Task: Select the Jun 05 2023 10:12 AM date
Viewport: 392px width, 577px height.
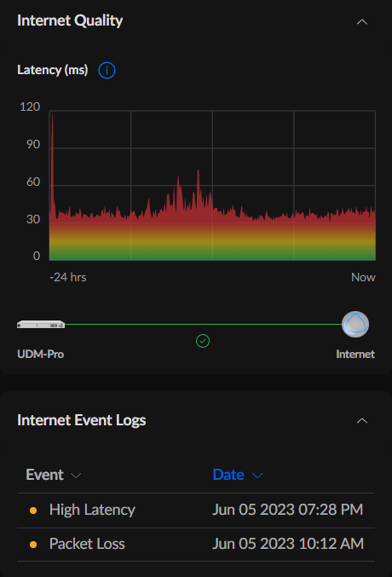Action: (288, 544)
